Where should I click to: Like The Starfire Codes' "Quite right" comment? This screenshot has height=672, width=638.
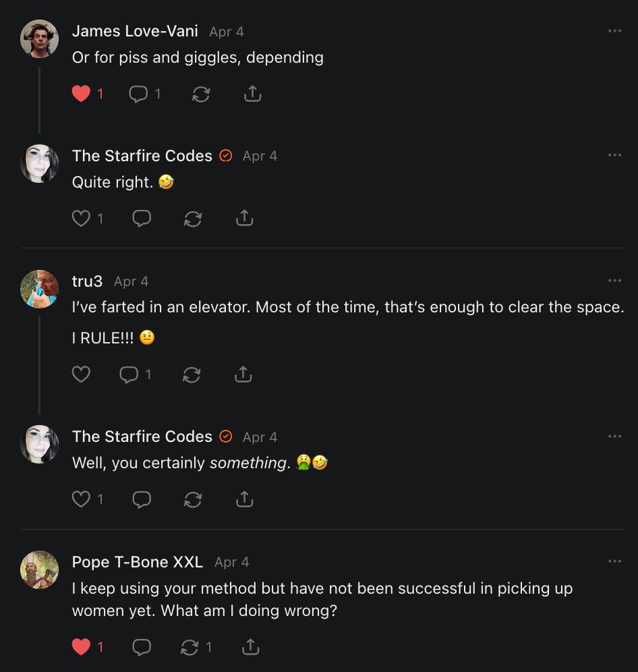point(81,219)
